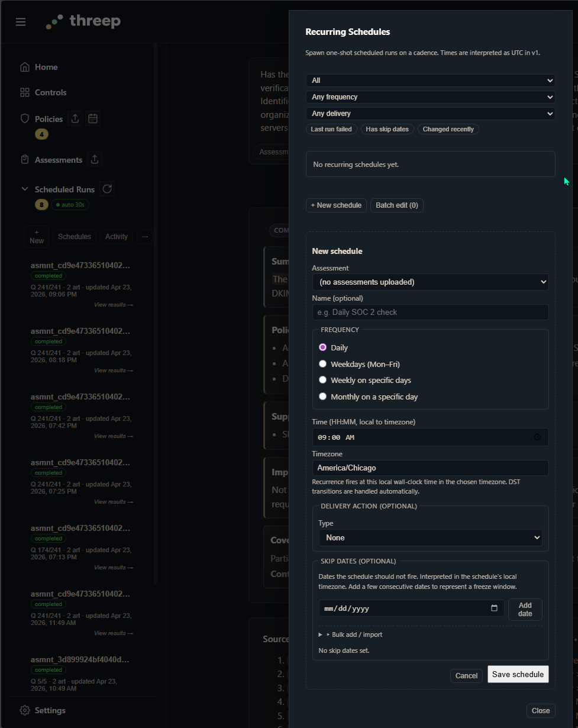
Task: Open the Activity tab
Action: [117, 237]
